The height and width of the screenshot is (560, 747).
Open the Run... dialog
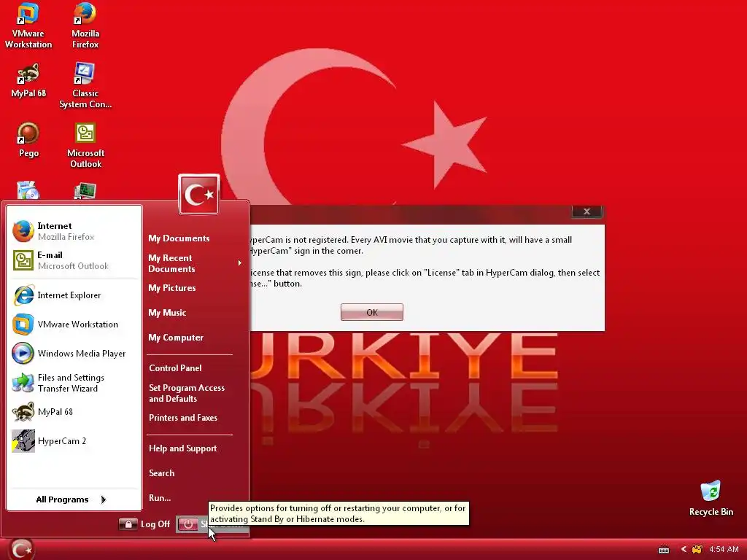click(160, 497)
